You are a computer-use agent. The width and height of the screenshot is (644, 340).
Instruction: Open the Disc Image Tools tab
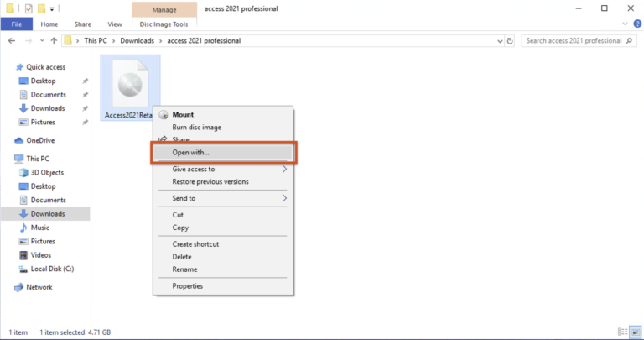pos(164,24)
